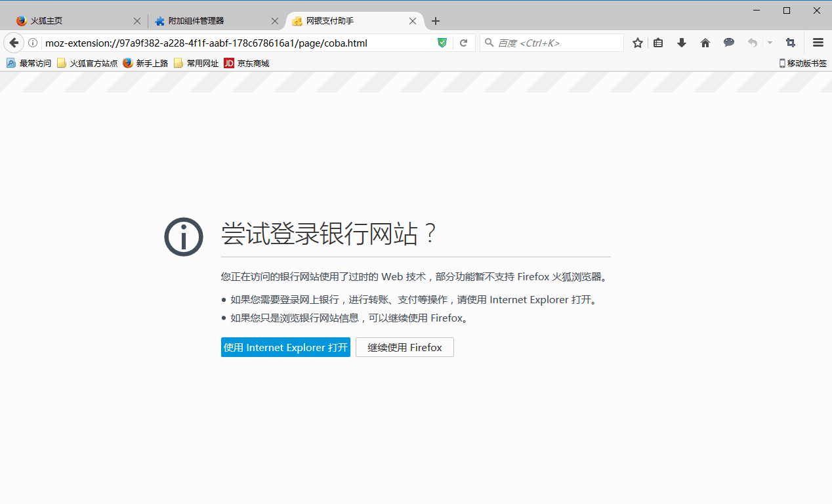Open the 火狐官方站点 bookmark folder

pyautogui.click(x=87, y=63)
